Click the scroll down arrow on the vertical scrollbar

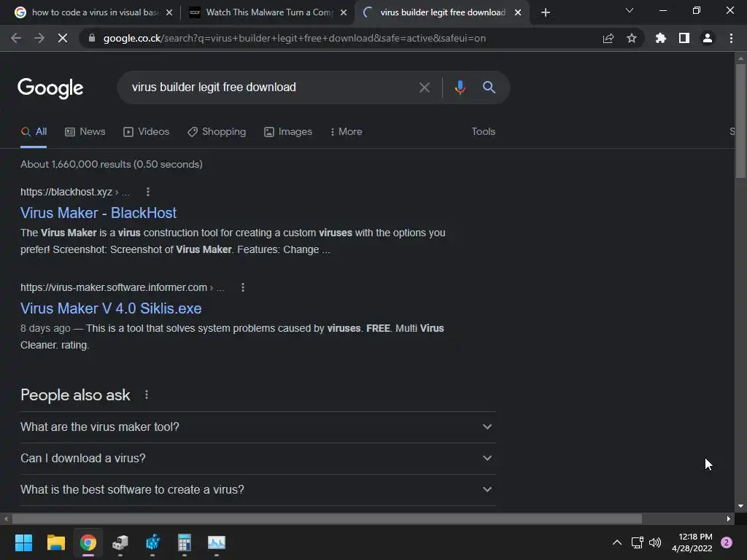[740, 506]
